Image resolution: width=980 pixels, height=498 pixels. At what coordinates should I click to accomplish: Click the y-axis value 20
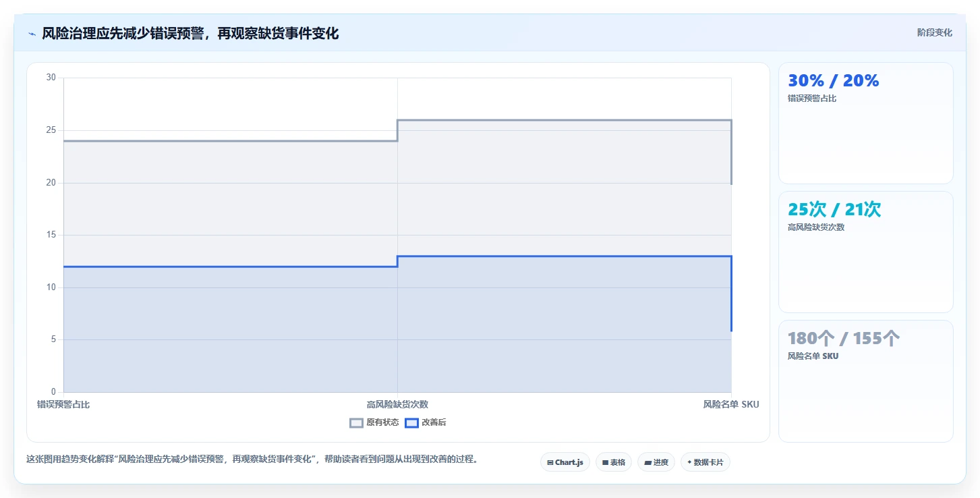[51, 183]
